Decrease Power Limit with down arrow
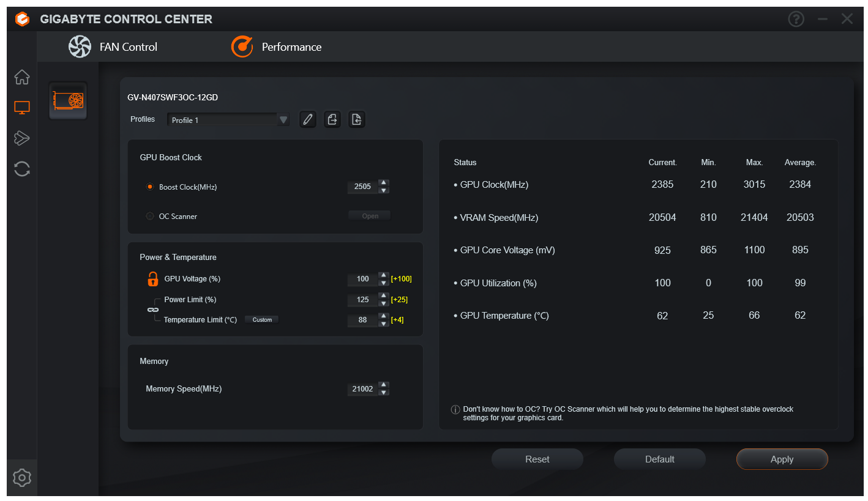 [384, 303]
